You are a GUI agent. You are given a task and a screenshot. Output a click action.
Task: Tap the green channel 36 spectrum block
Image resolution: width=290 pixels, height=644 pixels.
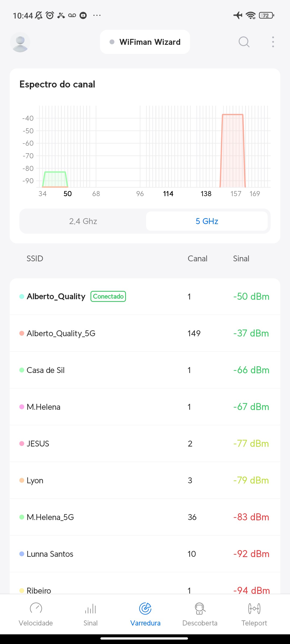[55, 179]
